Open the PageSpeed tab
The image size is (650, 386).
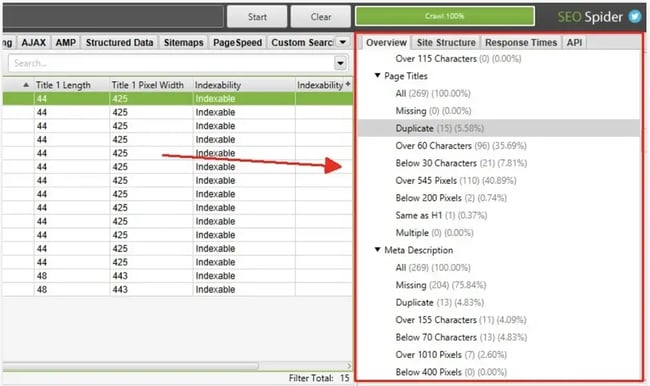pyautogui.click(x=238, y=43)
